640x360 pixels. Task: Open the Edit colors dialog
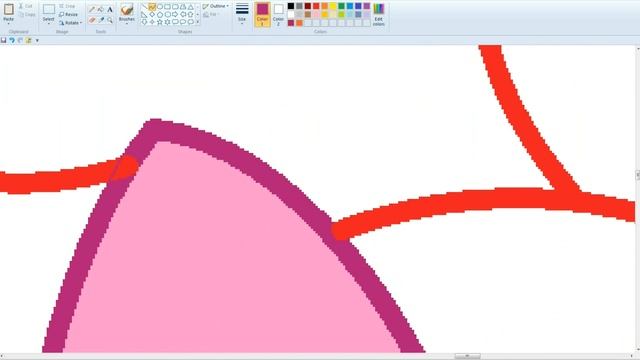pyautogui.click(x=378, y=14)
